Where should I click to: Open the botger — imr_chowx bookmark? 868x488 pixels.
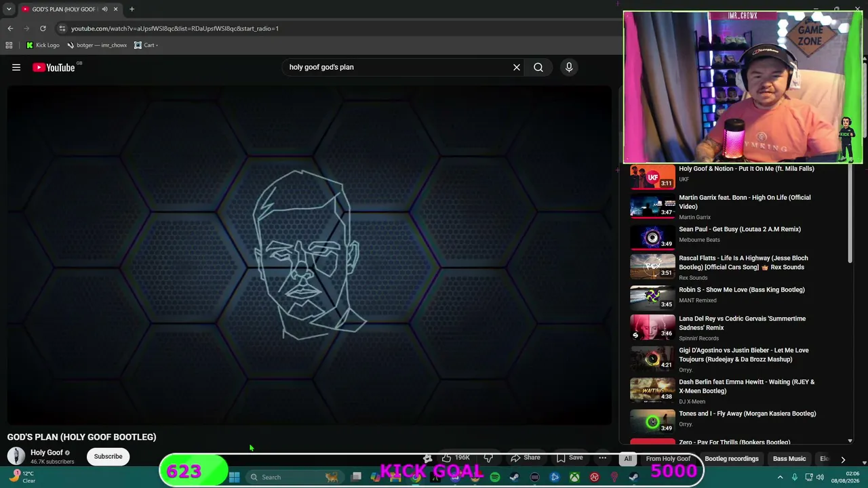pyautogui.click(x=97, y=45)
